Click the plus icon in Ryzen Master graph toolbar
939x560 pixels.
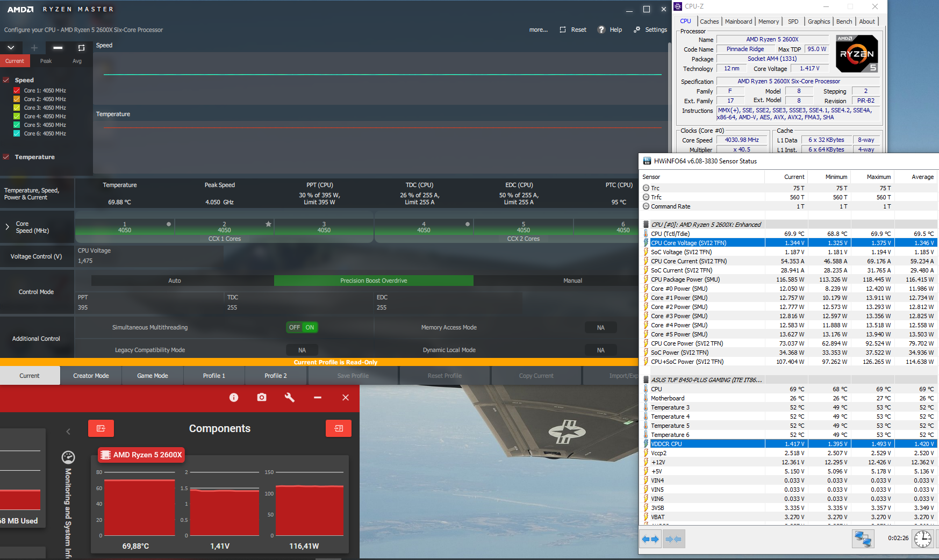pyautogui.click(x=34, y=48)
